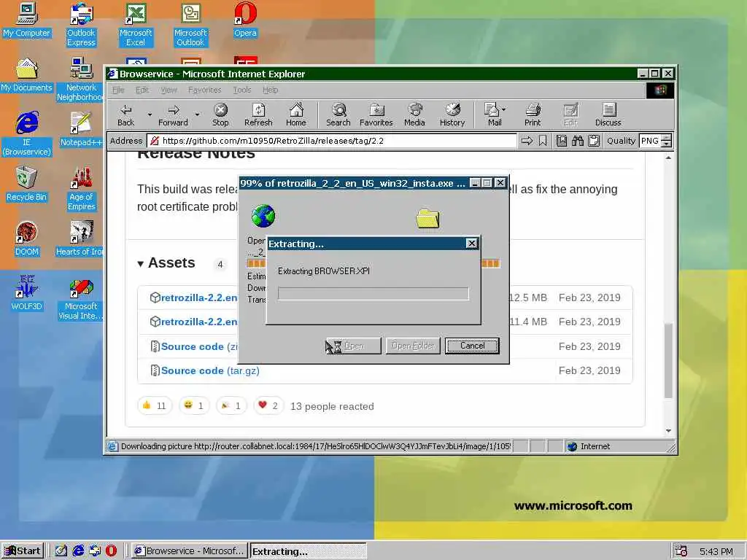Viewport: 747px width, 560px height.
Task: Refresh the current page
Action: 258,115
